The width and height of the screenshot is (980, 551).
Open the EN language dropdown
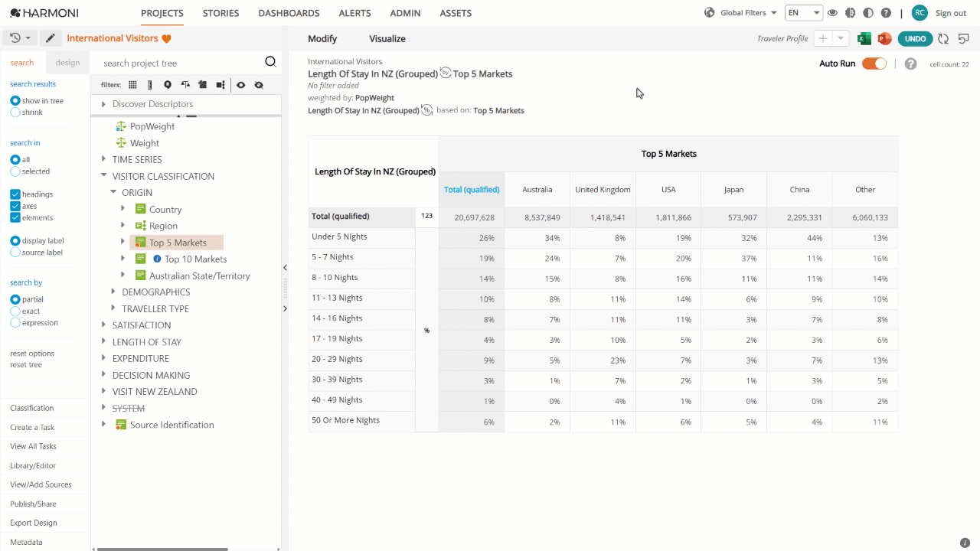pos(804,13)
